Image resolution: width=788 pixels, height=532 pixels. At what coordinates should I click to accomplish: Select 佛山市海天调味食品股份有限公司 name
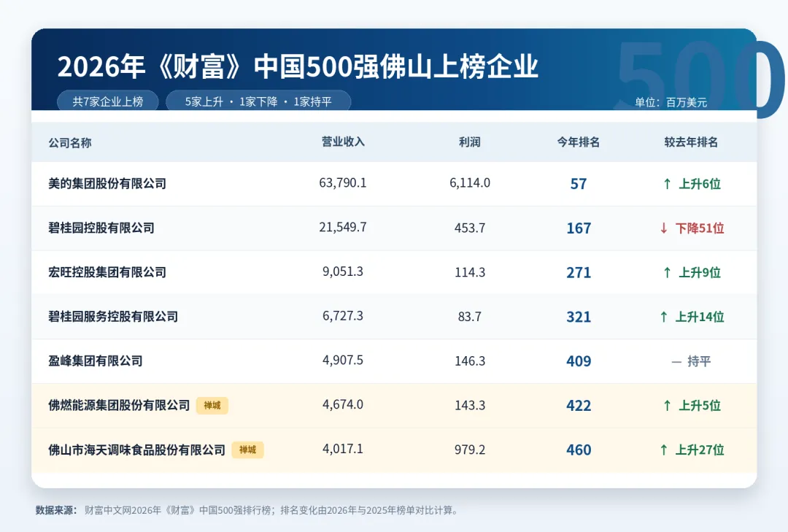click(x=136, y=450)
